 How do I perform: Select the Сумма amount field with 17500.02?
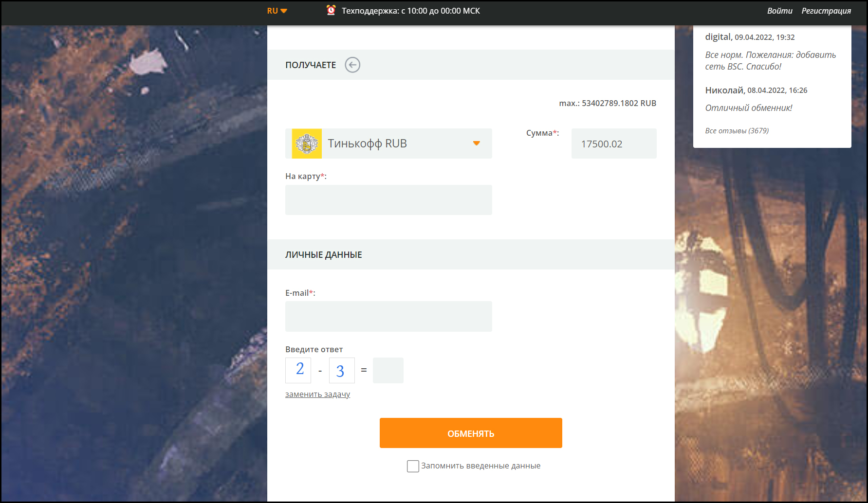click(x=613, y=144)
